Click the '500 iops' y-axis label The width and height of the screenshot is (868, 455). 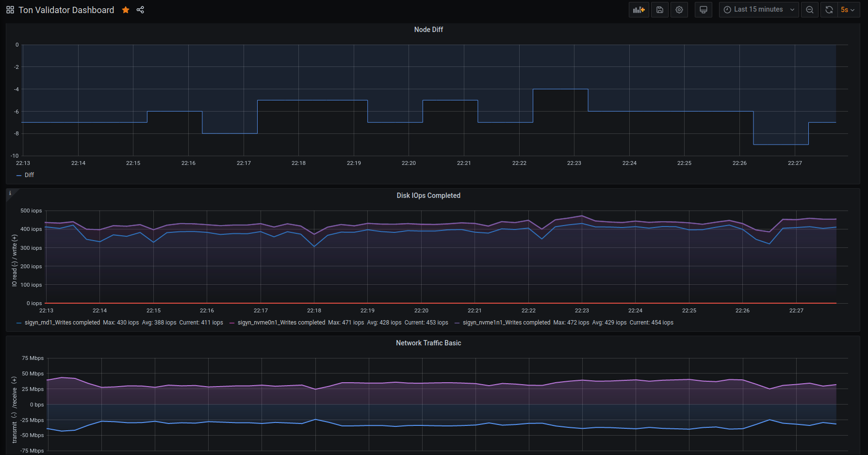pyautogui.click(x=31, y=211)
